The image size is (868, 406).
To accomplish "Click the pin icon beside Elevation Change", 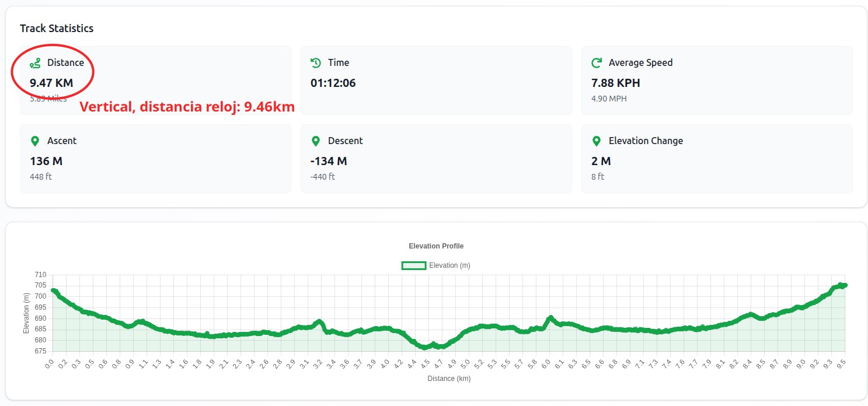I will click(x=597, y=141).
